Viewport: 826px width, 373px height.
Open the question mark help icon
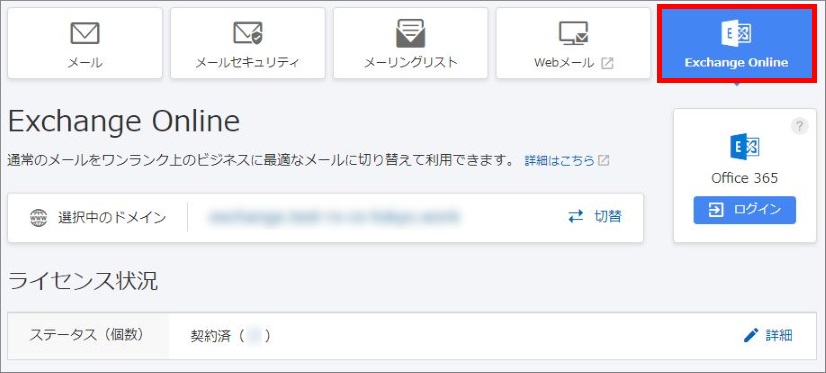click(799, 126)
